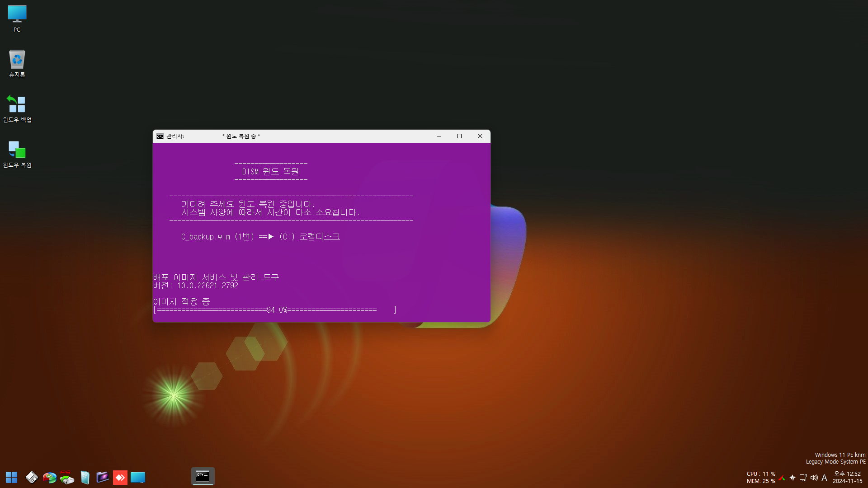
Task: Open the purple folder icon in taskbar
Action: pyautogui.click(x=103, y=477)
